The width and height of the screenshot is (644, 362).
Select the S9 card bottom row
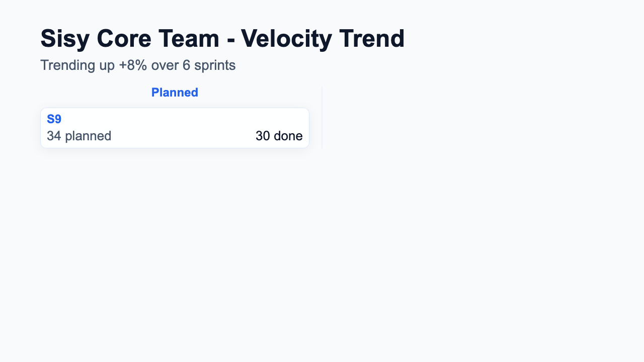175,136
